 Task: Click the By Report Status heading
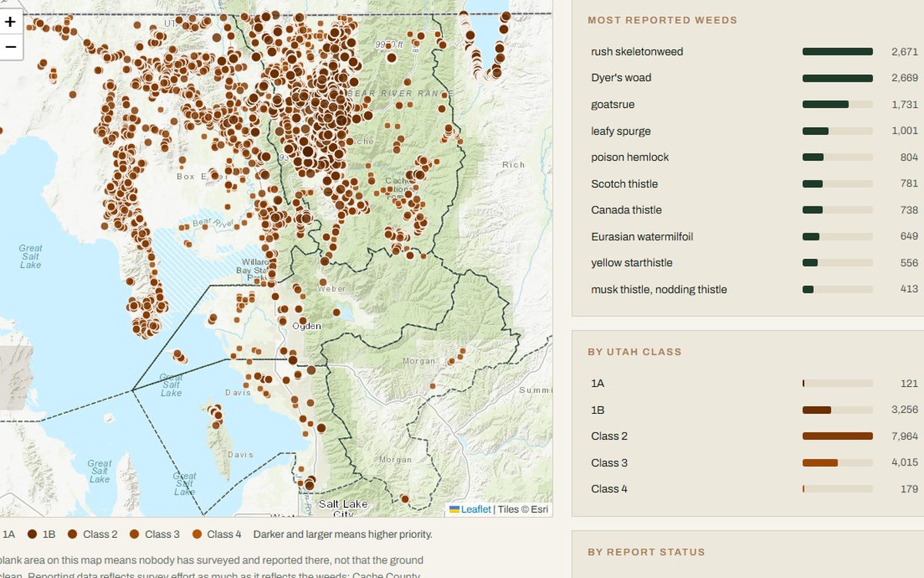pyautogui.click(x=646, y=552)
